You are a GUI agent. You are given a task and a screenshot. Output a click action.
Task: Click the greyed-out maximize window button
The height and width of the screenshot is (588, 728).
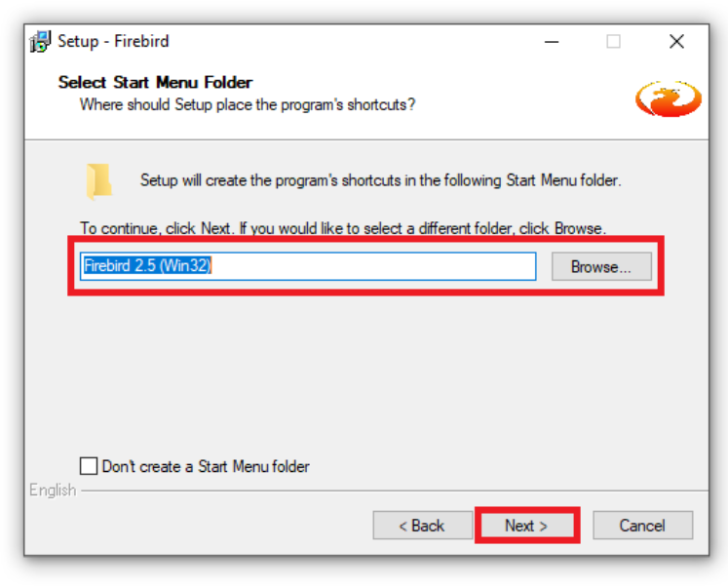point(613,42)
